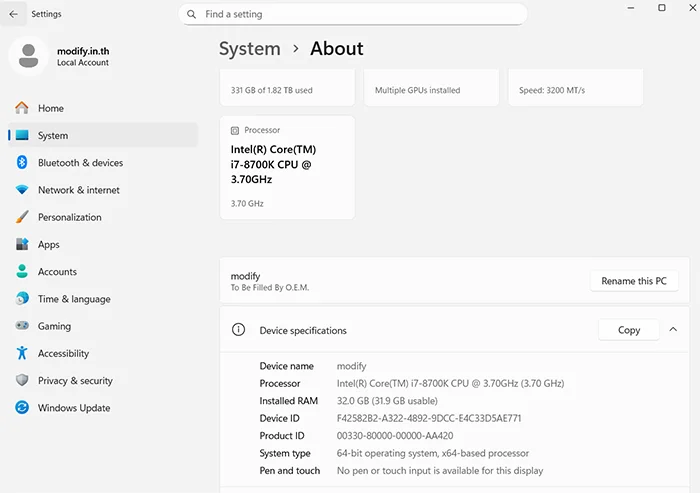Go to System in the breadcrumb
700x493 pixels.
click(249, 49)
